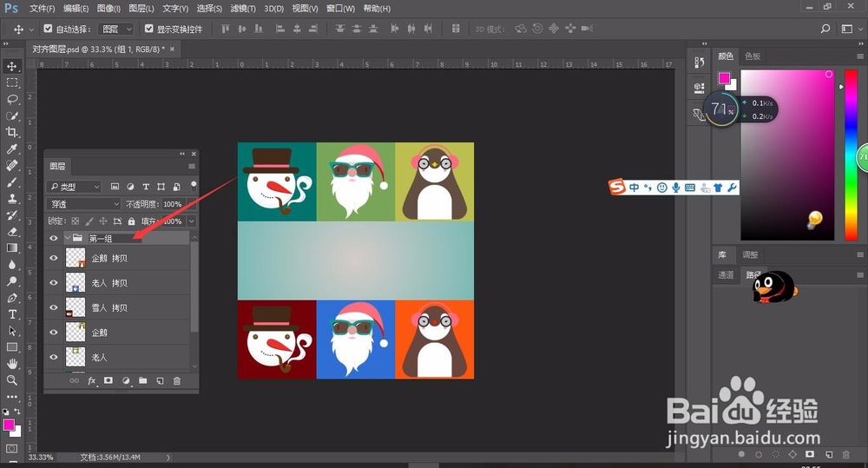Select the Lasso tool
This screenshot has width=868, height=468.
point(11,99)
